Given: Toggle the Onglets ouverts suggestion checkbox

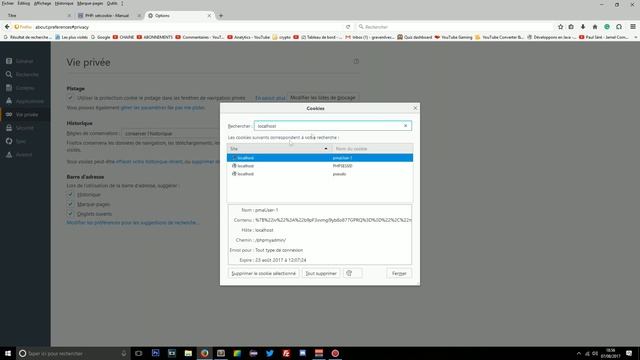Looking at the screenshot, I should pyautogui.click(x=70, y=214).
